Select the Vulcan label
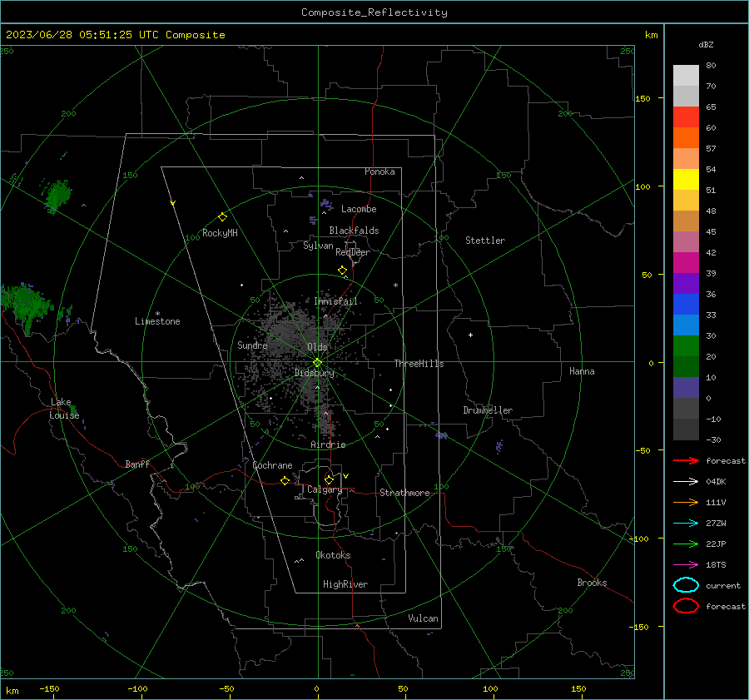The height and width of the screenshot is (700, 749). pos(423,618)
